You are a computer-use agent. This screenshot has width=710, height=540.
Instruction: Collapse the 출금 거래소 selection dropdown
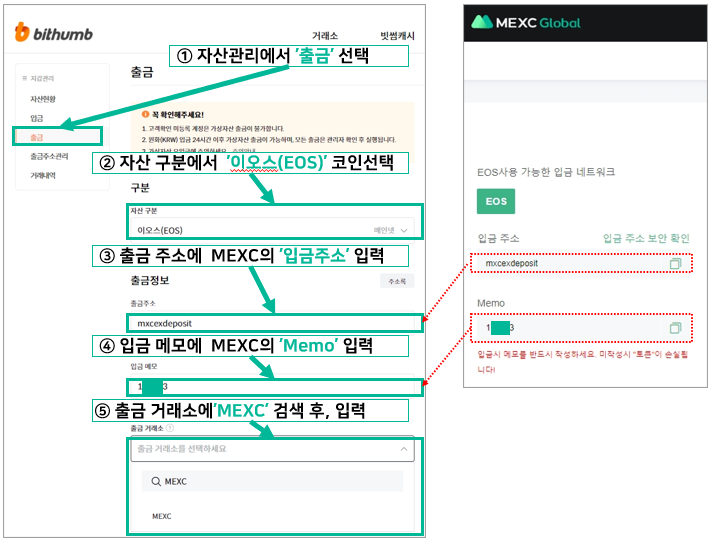tap(403, 449)
